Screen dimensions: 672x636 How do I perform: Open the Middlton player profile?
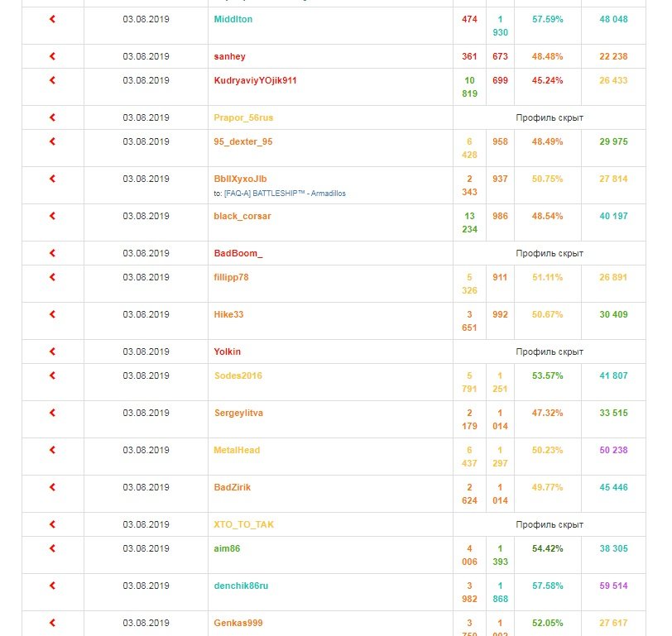pos(233,19)
